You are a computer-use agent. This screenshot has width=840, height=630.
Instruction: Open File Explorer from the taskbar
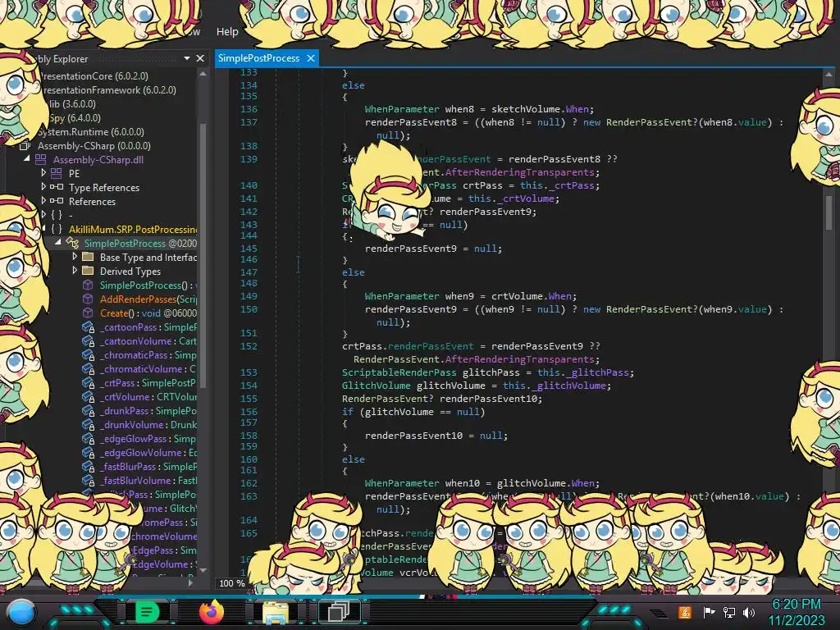click(x=276, y=613)
